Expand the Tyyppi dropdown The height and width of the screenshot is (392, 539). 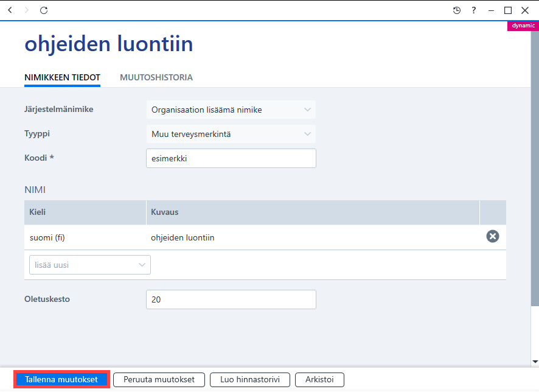[x=231, y=134]
